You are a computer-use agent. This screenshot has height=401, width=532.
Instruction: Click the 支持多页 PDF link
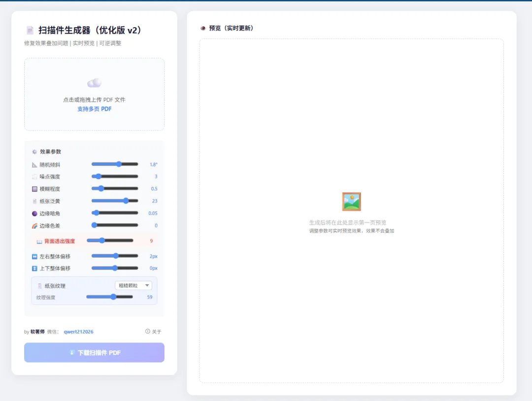tap(94, 109)
